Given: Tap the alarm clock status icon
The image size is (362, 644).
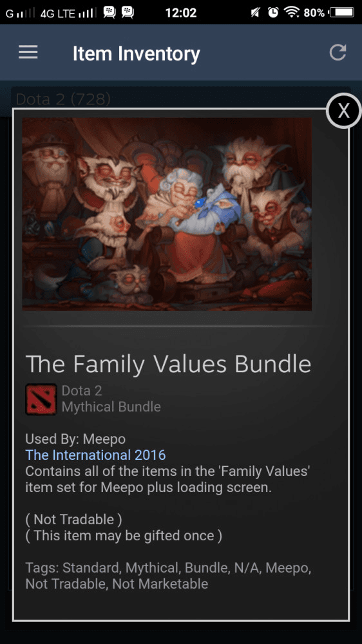Looking at the screenshot, I should (x=273, y=13).
